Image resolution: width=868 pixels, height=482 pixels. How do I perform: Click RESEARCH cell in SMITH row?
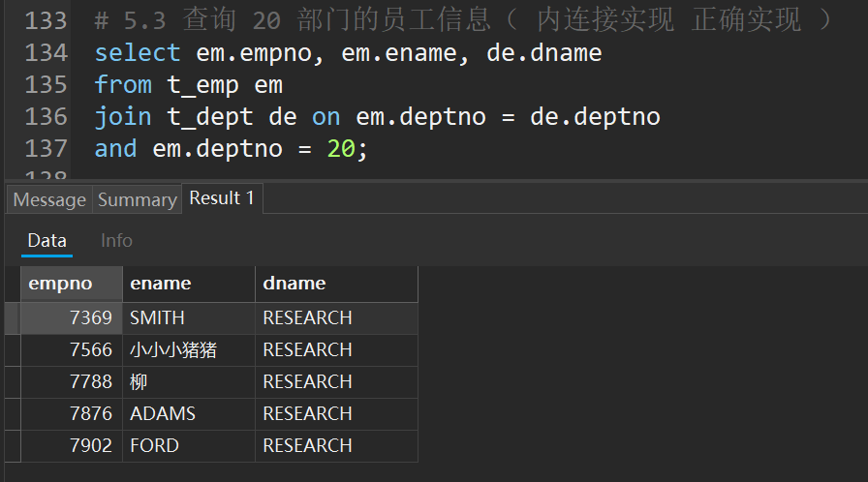tap(336, 317)
